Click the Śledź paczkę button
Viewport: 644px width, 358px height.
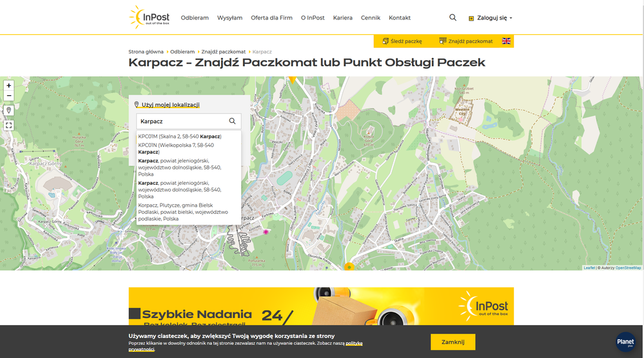tap(402, 41)
